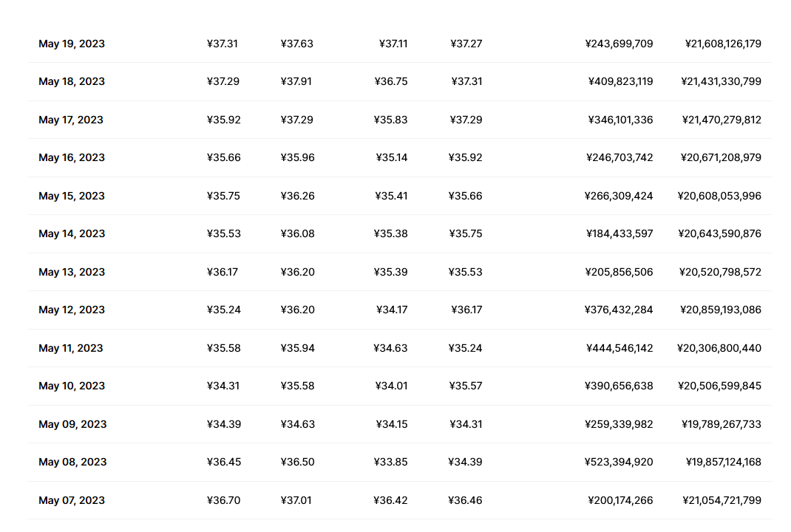Click May 08, 2023 low price ¥33.85

click(x=390, y=463)
